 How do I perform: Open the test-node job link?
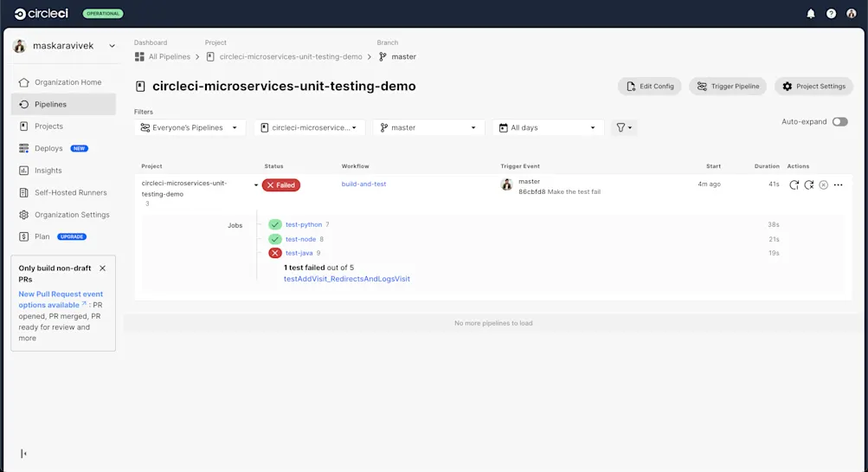coord(300,239)
